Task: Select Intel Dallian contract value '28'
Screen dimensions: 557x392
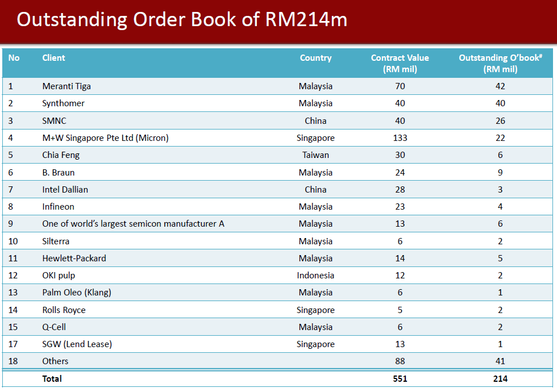Action: pos(400,190)
